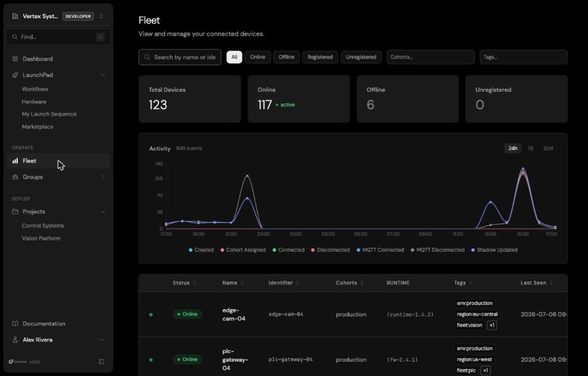Click the Dashboard grid icon
The image size is (588, 376).
pyautogui.click(x=15, y=59)
